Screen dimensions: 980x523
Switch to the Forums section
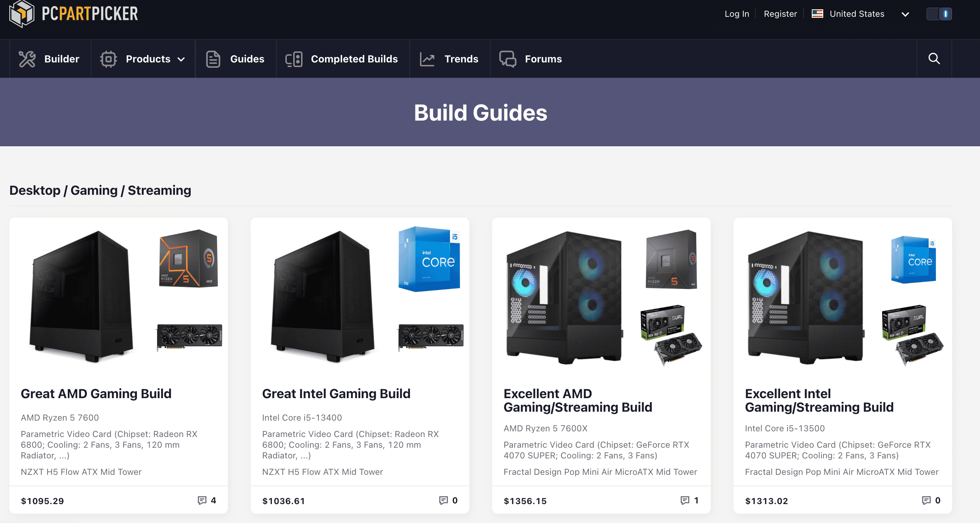[543, 59]
